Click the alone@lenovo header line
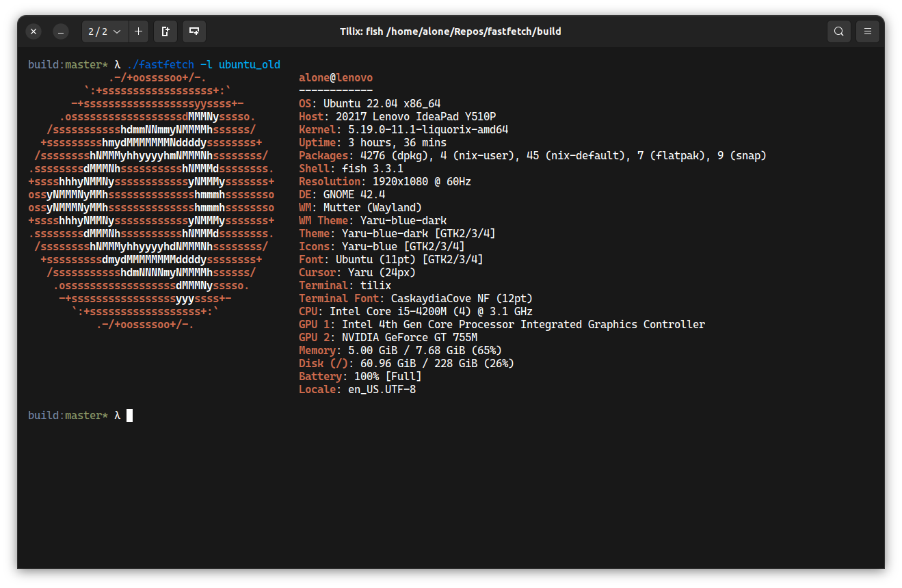Screen dimensions: 902x588 coord(336,78)
